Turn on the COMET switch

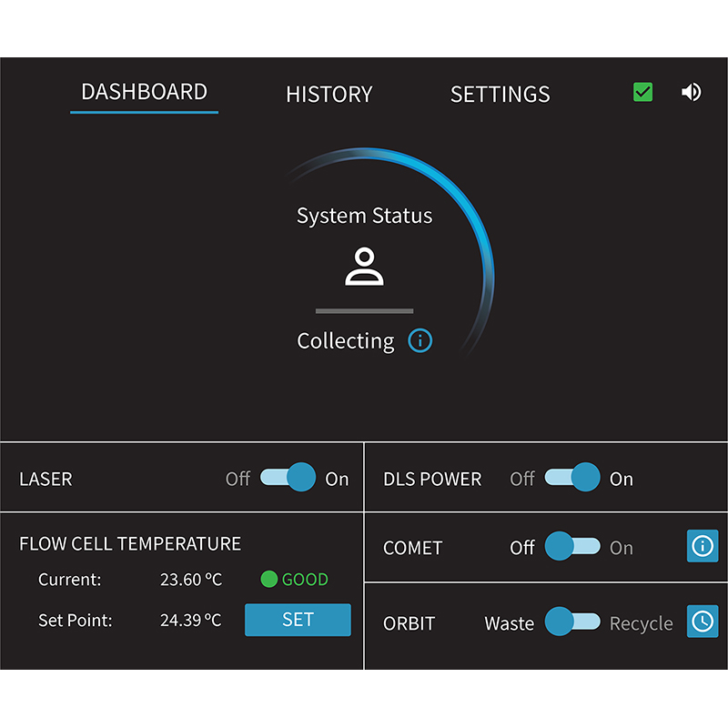[572, 546]
